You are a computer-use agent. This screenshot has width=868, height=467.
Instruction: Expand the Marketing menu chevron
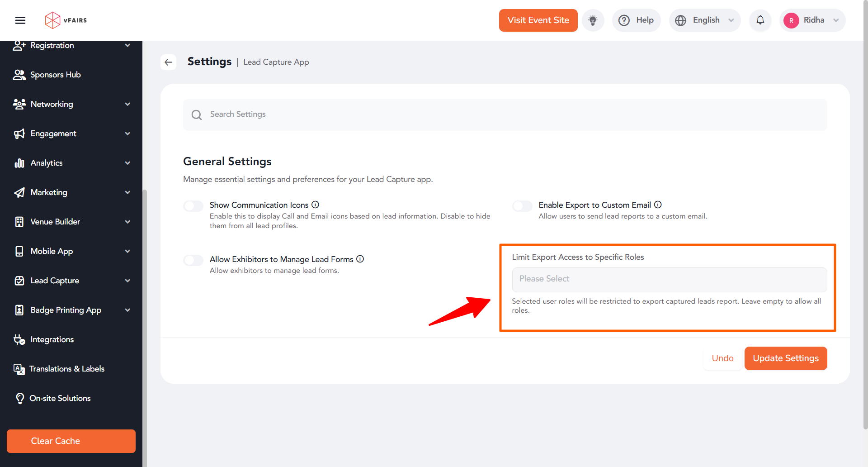coord(127,192)
